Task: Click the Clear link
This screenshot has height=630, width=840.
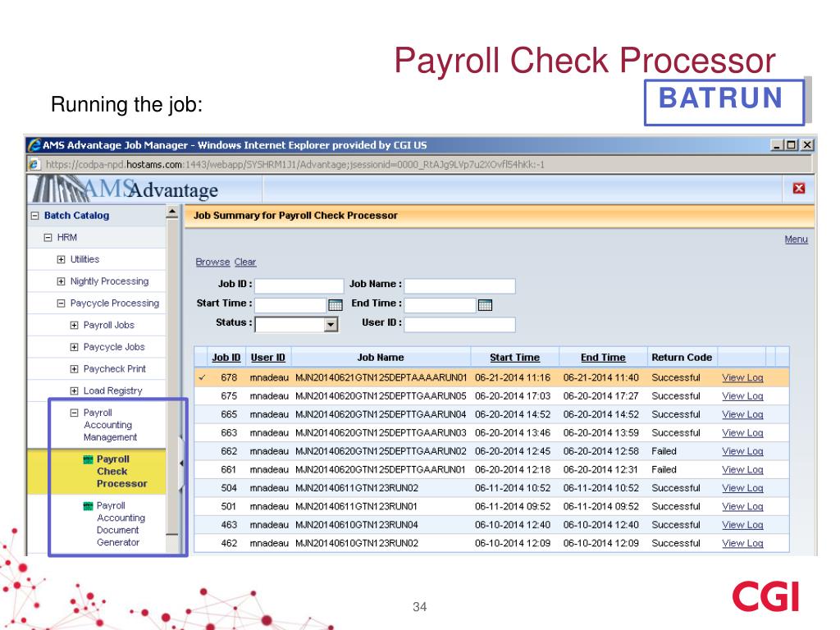Action: point(245,262)
